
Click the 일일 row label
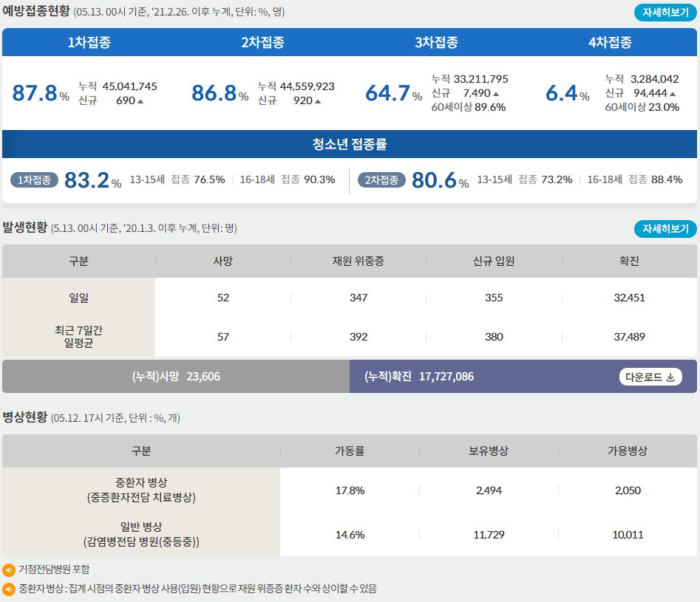click(78, 298)
